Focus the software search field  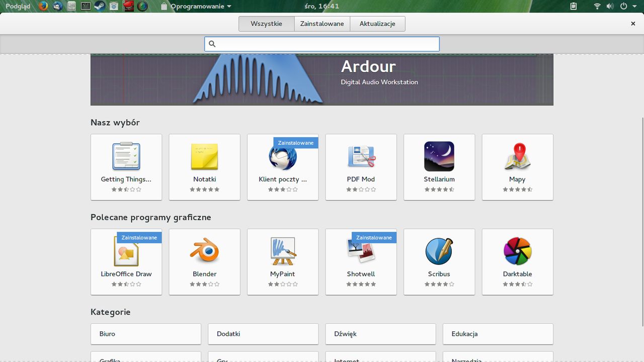[x=322, y=44]
